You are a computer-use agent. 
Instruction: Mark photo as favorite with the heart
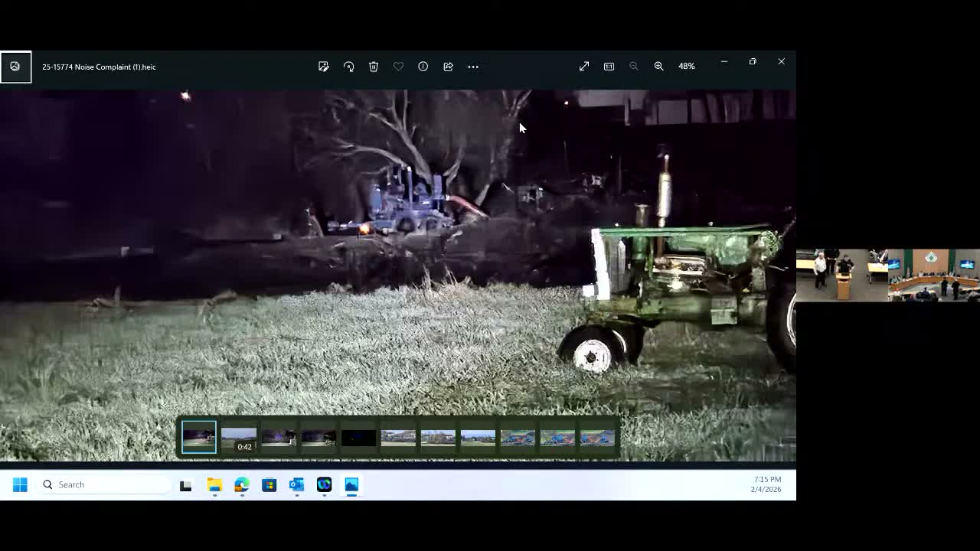[398, 67]
